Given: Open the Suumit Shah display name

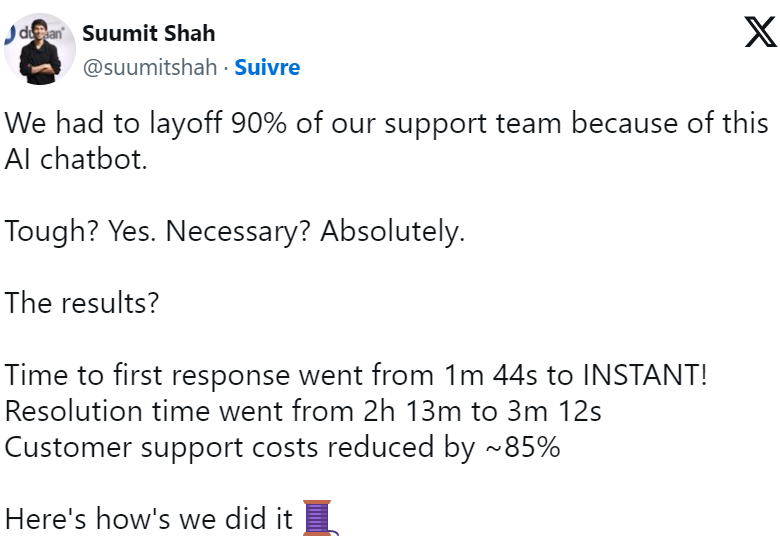Looking at the screenshot, I should tap(149, 33).
